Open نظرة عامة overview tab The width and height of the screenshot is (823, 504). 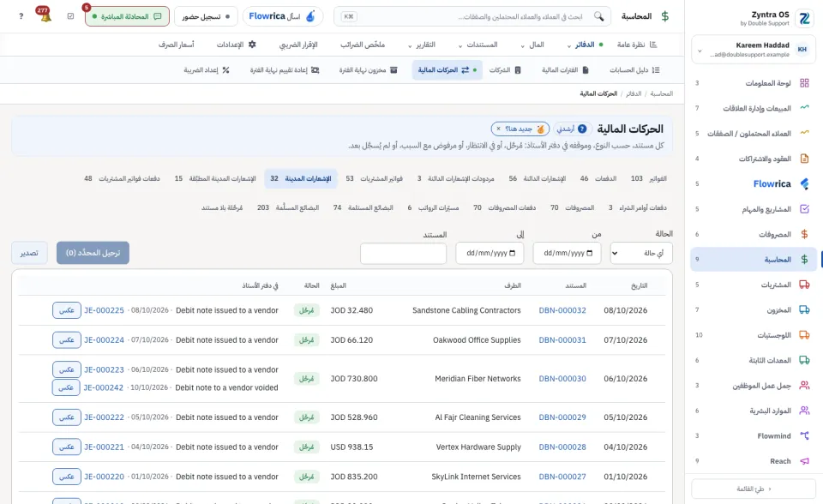point(637,45)
